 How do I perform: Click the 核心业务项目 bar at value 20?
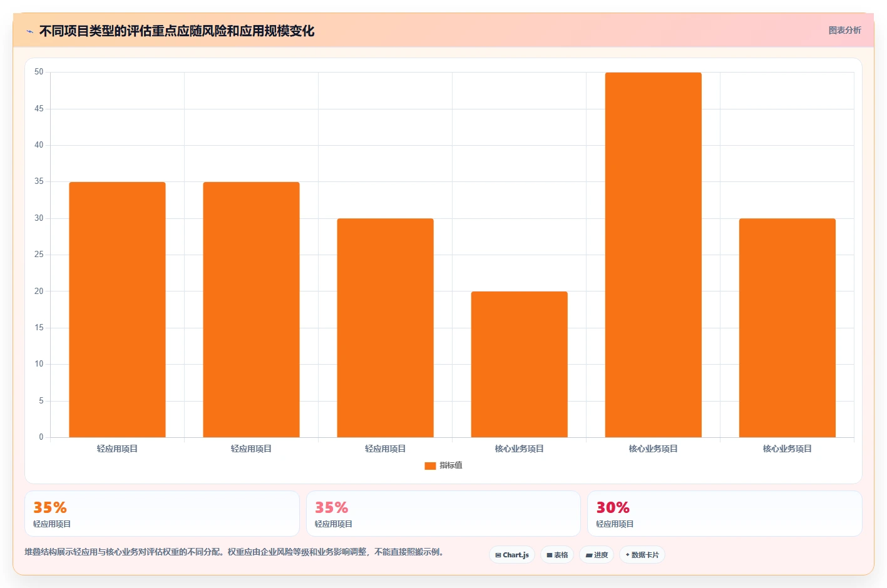pos(519,364)
